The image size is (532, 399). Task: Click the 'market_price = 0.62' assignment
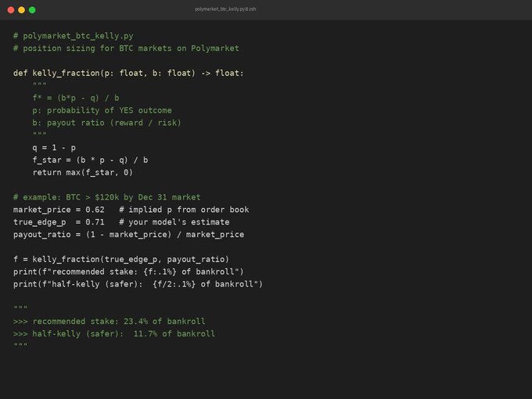59,210
